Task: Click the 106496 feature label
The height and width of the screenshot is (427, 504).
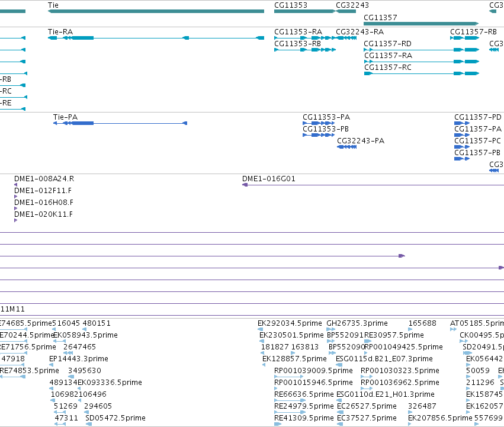Action: coord(92,394)
